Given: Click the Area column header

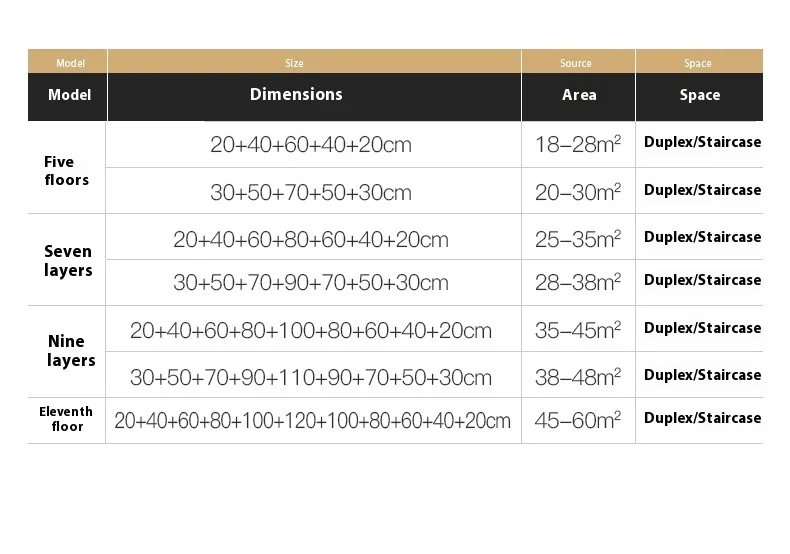Looking at the screenshot, I should tap(579, 95).
